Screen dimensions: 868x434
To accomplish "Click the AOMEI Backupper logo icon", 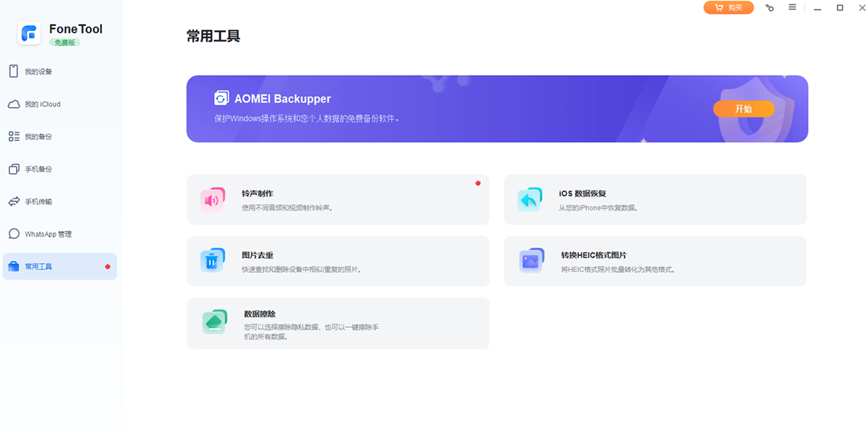I will [x=221, y=98].
